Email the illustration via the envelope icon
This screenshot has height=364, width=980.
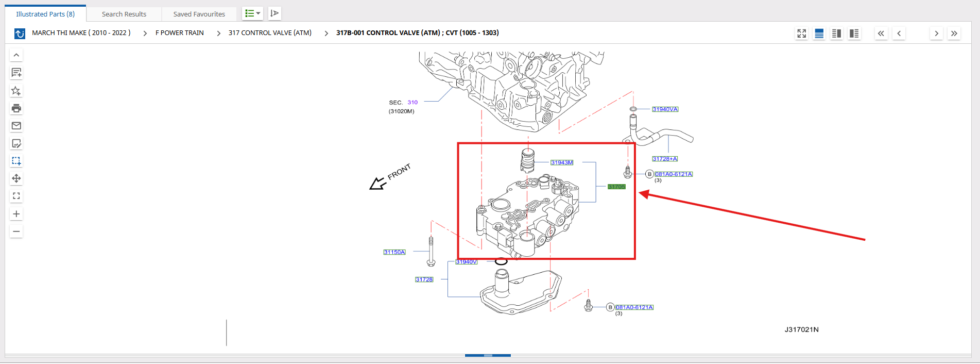[16, 126]
